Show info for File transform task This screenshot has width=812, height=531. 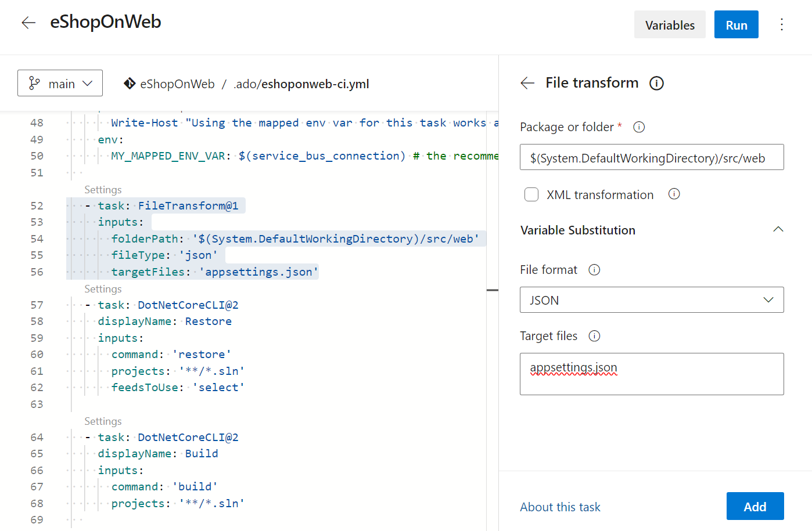click(656, 83)
